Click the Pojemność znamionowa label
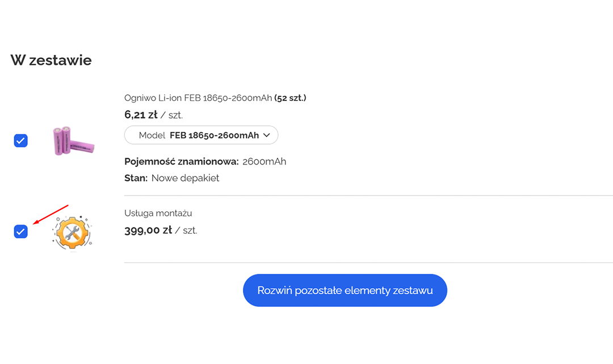The image size is (613, 364). coord(181,162)
